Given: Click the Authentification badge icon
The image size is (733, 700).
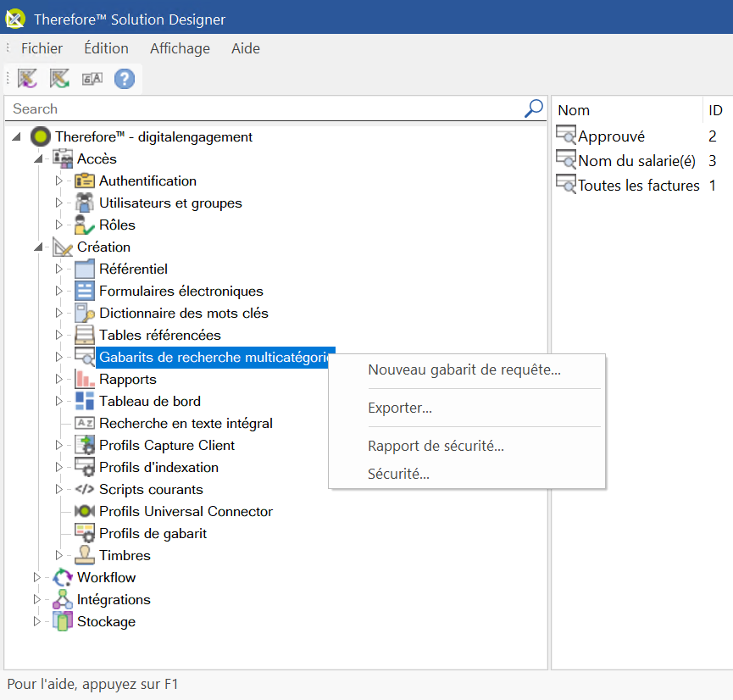Looking at the screenshot, I should pos(85,181).
